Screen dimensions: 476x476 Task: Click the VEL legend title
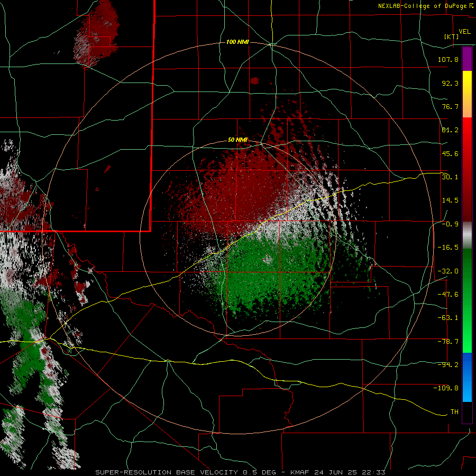(464, 32)
